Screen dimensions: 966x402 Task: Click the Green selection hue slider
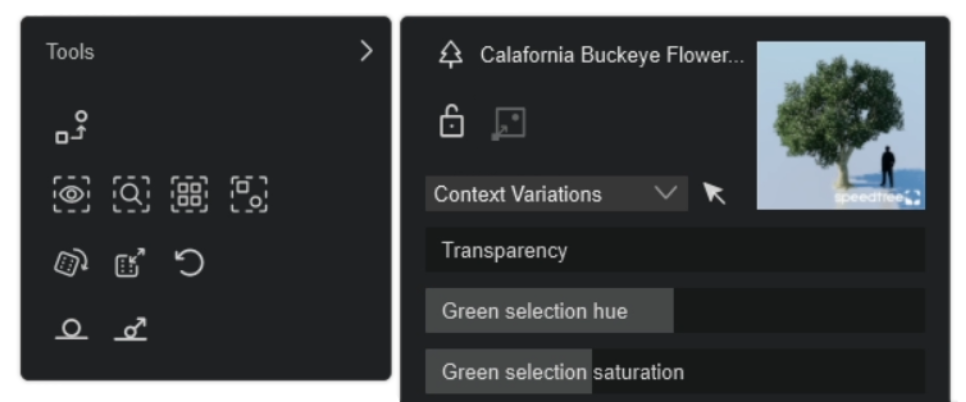pyautogui.click(x=675, y=310)
